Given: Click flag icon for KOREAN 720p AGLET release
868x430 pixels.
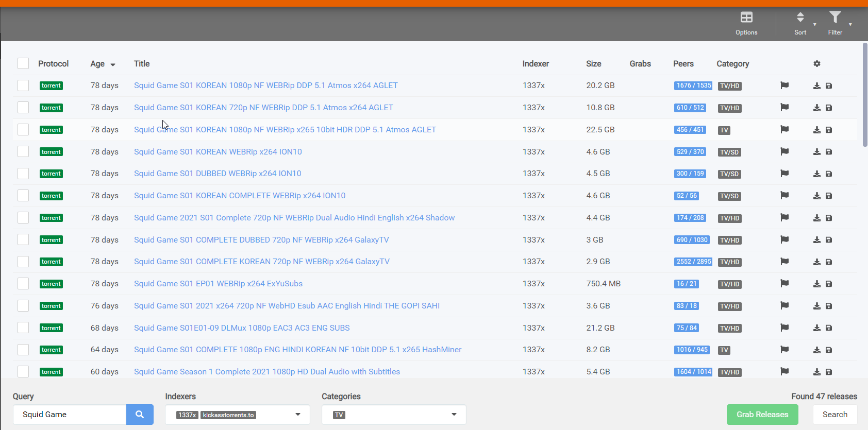Looking at the screenshot, I should (x=784, y=108).
